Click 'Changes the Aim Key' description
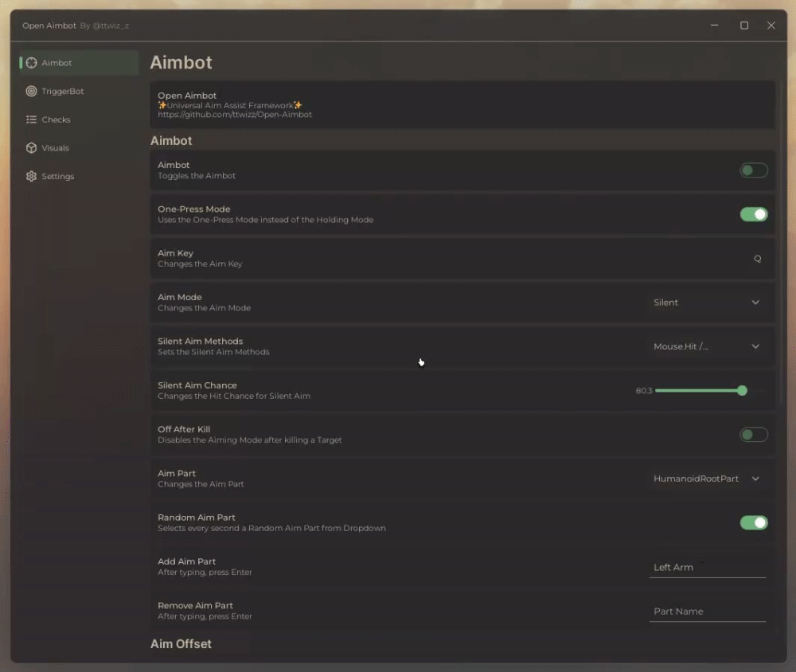The width and height of the screenshot is (796, 672). 200,264
